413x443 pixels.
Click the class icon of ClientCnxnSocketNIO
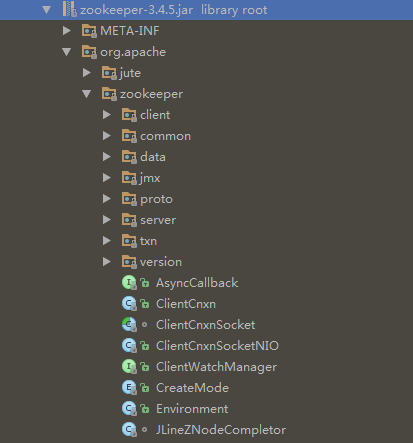[x=129, y=346]
